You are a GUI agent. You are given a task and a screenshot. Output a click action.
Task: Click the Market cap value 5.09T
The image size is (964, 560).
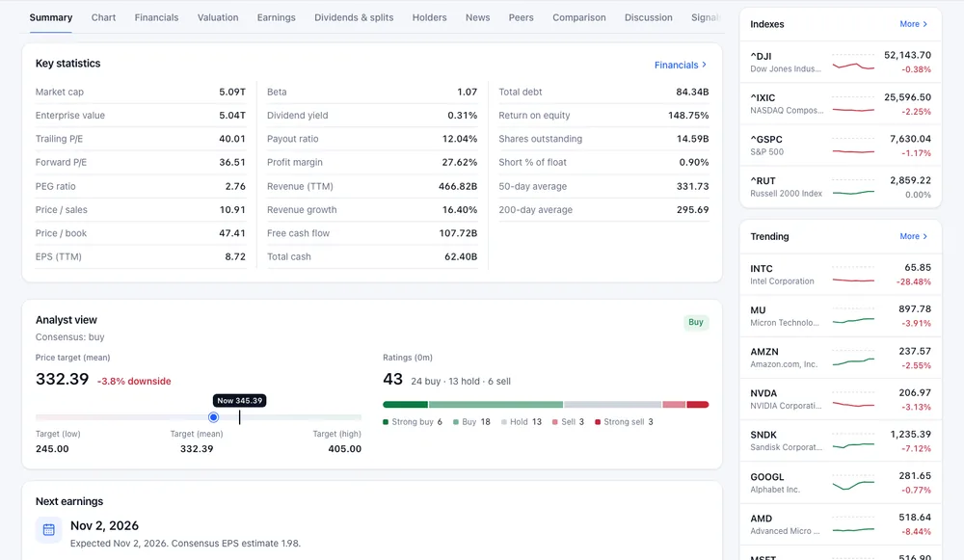click(x=232, y=92)
